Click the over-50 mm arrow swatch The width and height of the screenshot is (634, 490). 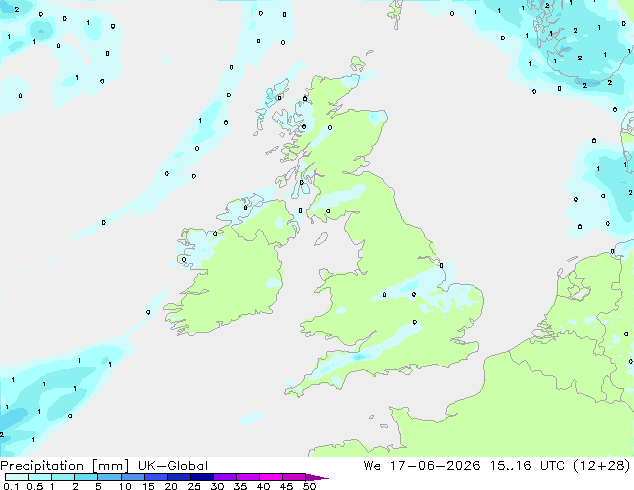point(317,477)
